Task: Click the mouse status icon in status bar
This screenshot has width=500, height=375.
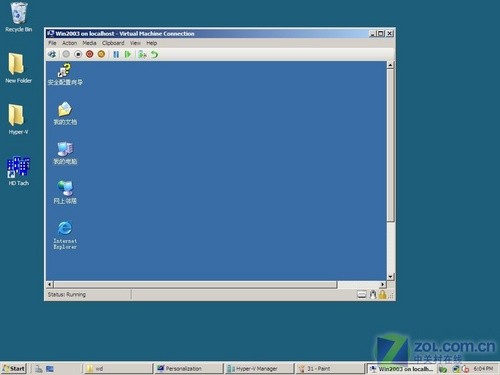Action: [373, 295]
